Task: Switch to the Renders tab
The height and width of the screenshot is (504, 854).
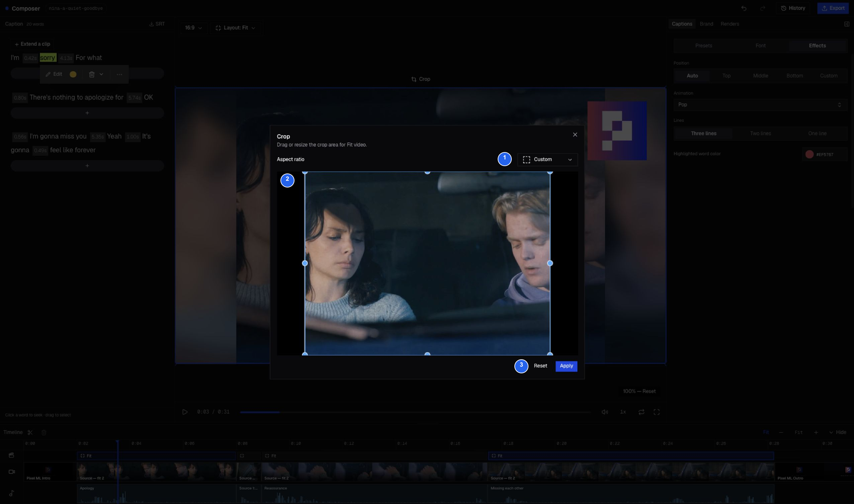Action: (x=730, y=24)
